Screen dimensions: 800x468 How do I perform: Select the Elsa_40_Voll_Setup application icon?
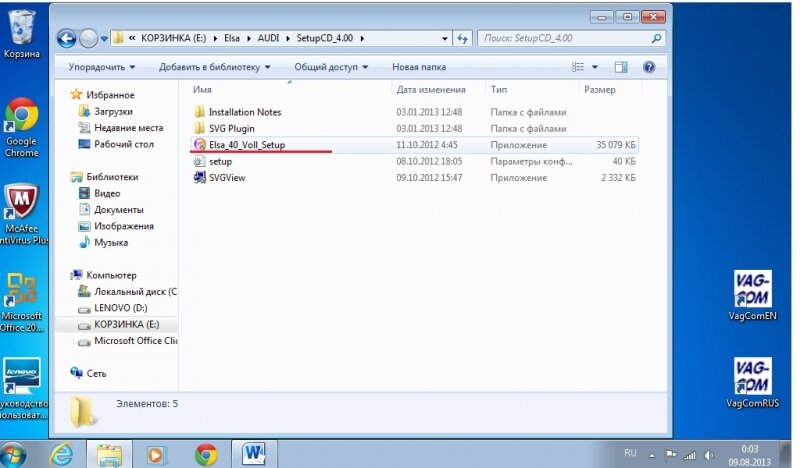(x=199, y=144)
